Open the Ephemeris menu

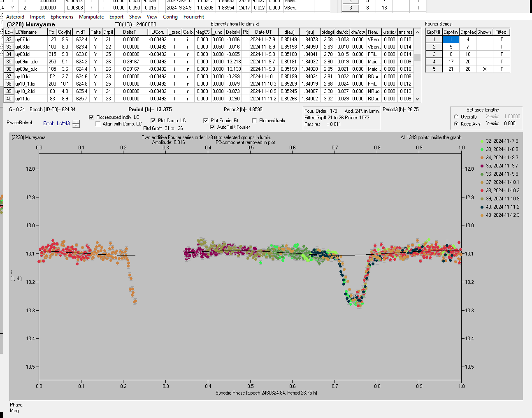(x=62, y=17)
